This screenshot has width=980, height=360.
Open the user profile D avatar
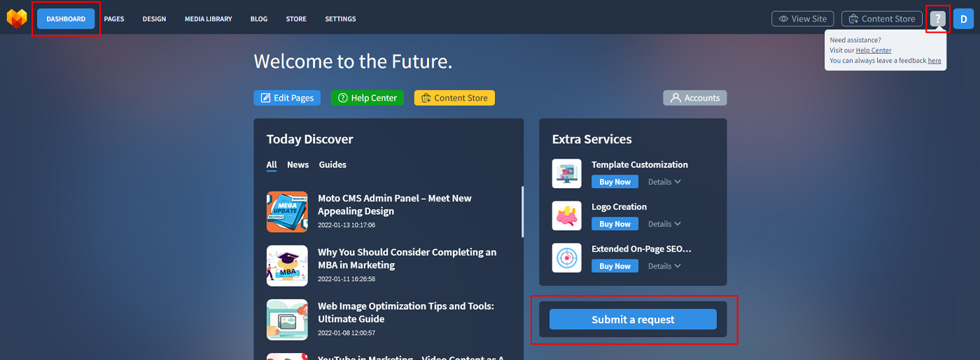coord(963,19)
